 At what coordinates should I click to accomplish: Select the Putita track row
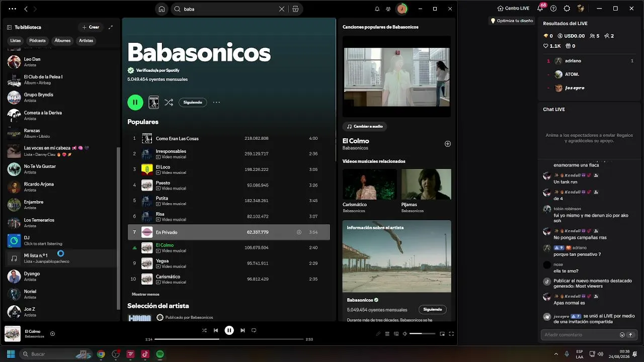[229, 201]
